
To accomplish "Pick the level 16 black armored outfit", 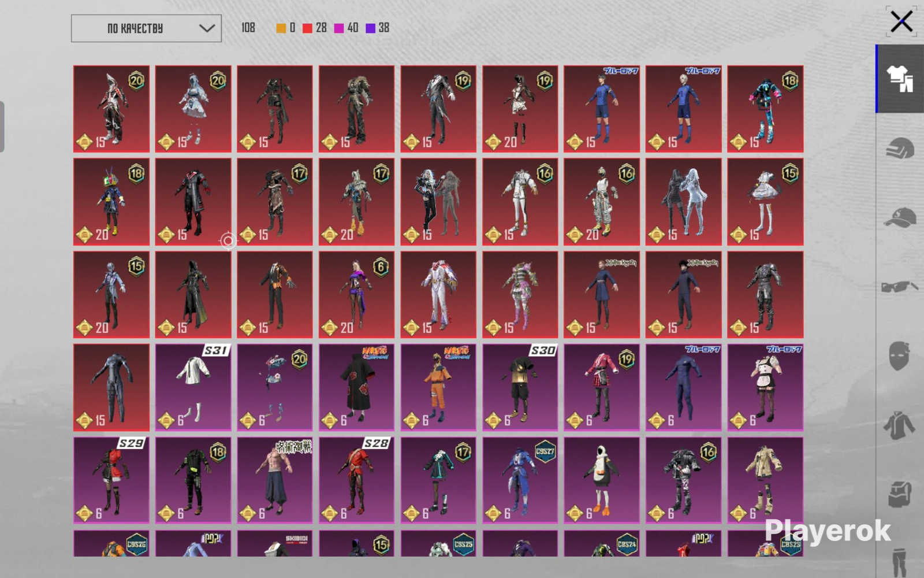I will [684, 480].
